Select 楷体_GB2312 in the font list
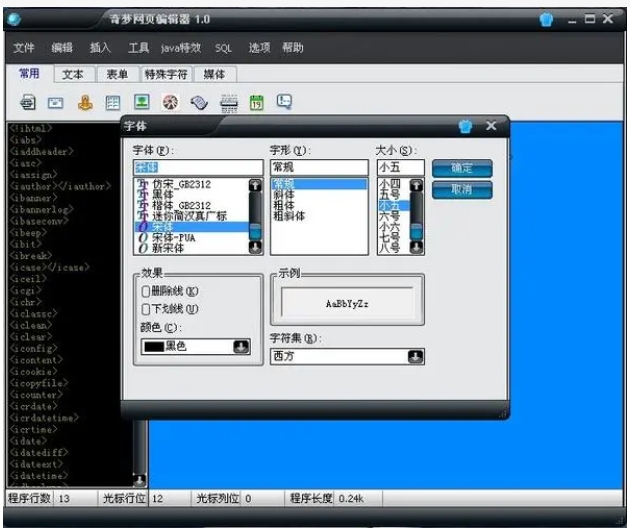The image size is (630, 531). click(192, 205)
